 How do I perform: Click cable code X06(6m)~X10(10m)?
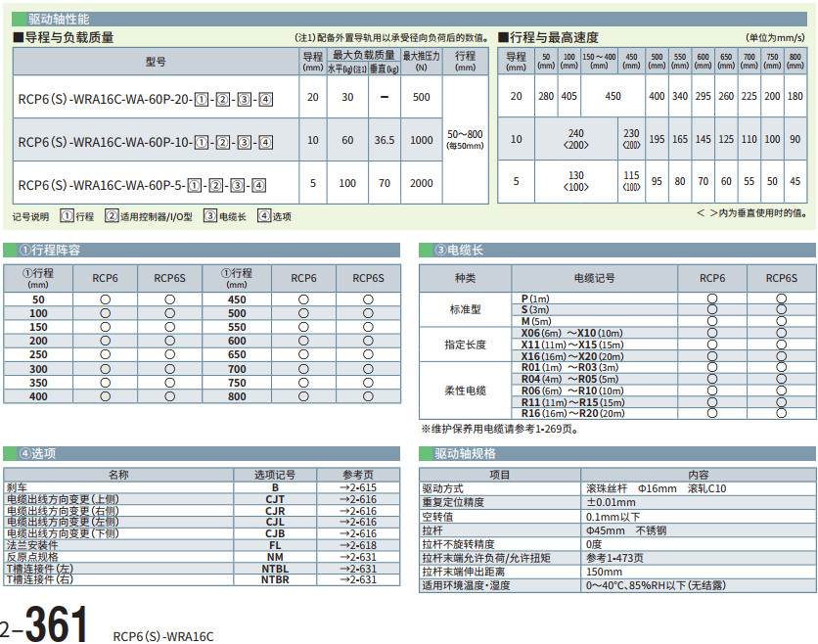571,333
